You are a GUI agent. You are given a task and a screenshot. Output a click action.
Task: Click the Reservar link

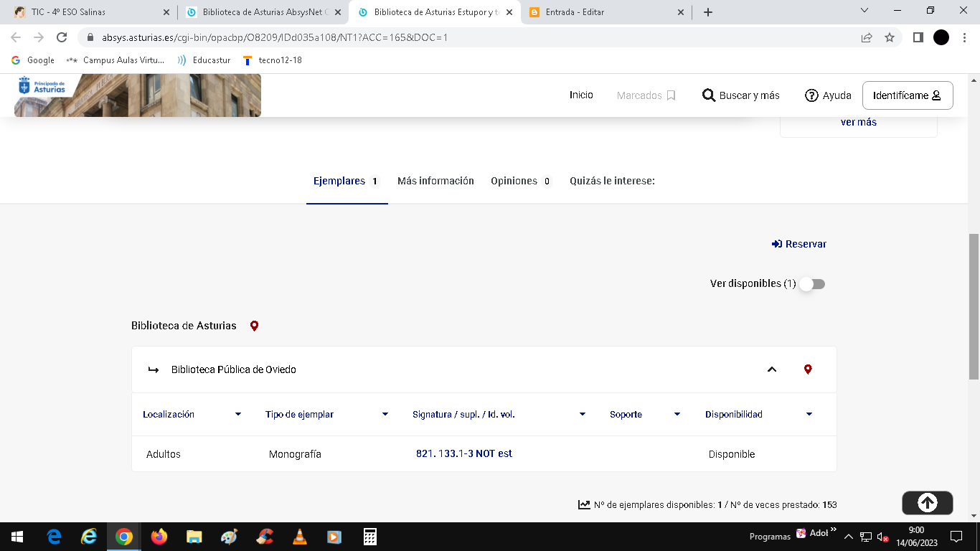[x=799, y=244]
